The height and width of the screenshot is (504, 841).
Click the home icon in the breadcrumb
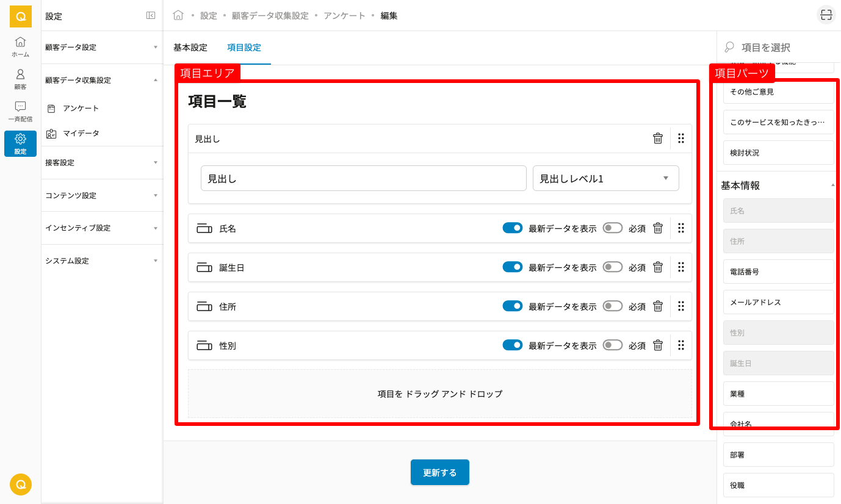click(178, 15)
